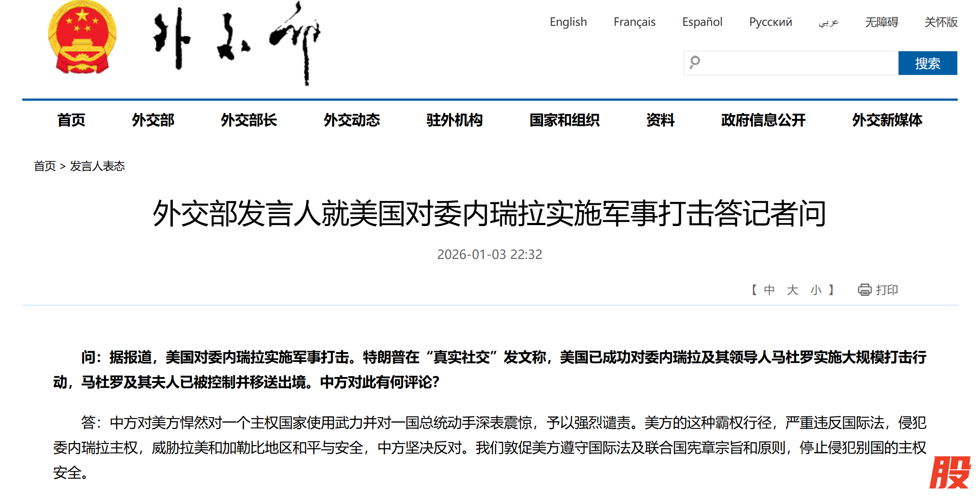Switch to the Русский language version
Screen dimensions: 980x497
pos(770,22)
